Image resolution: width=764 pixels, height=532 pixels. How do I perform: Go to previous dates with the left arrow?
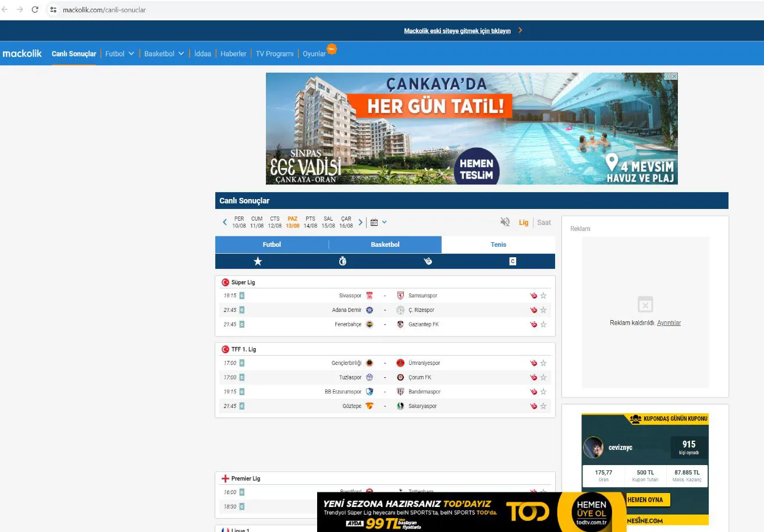tap(225, 222)
